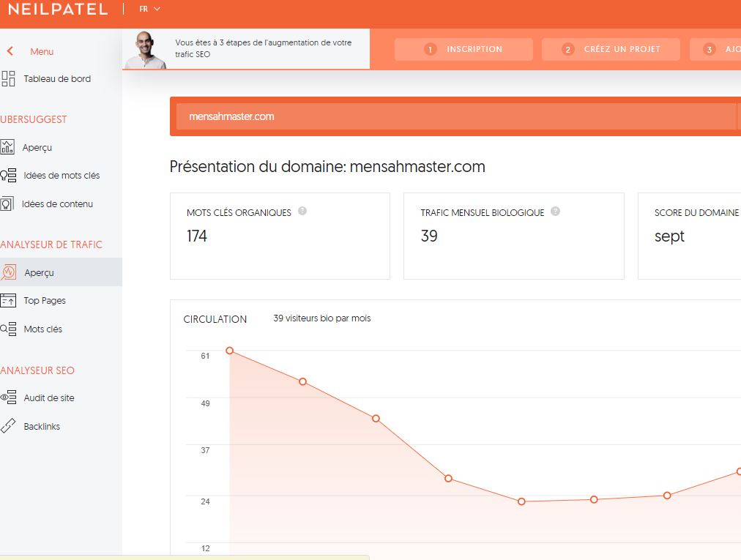Open the FR language dropdown

click(149, 9)
